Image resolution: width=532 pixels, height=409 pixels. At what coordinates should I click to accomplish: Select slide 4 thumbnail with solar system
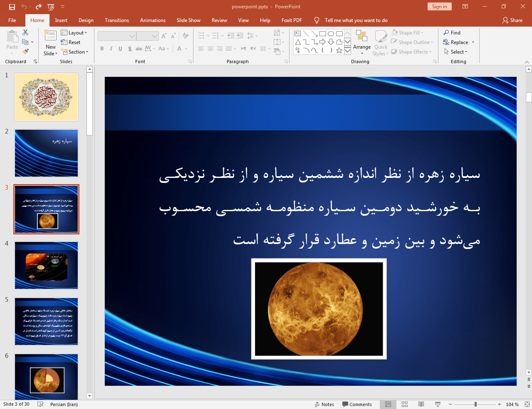[x=46, y=265]
